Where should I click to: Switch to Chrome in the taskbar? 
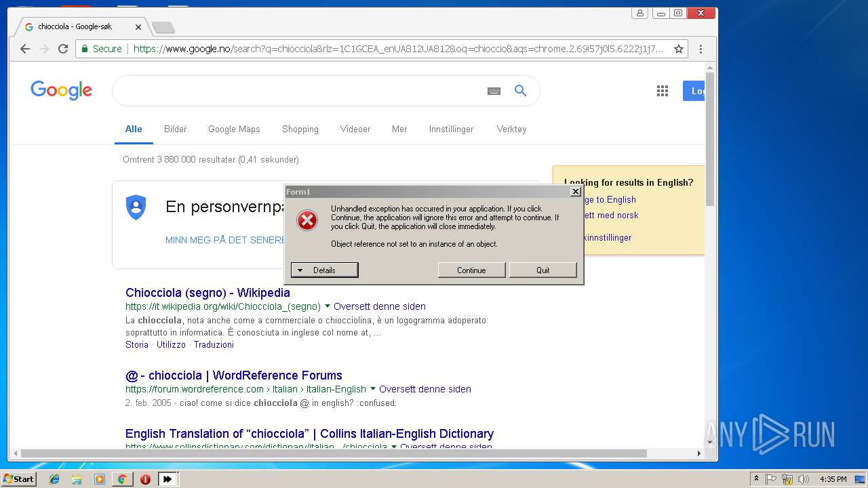tap(122, 479)
